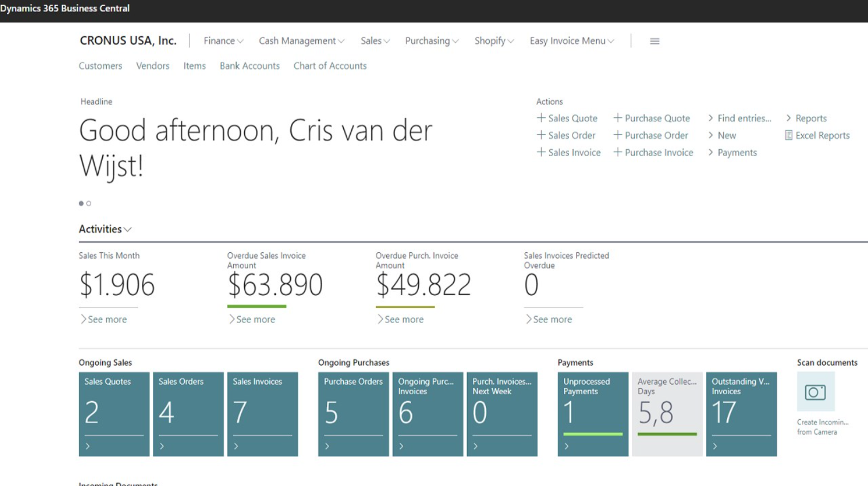See more under Overdue Sales Invoice Amount
This screenshot has width=868, height=486.
(252, 320)
